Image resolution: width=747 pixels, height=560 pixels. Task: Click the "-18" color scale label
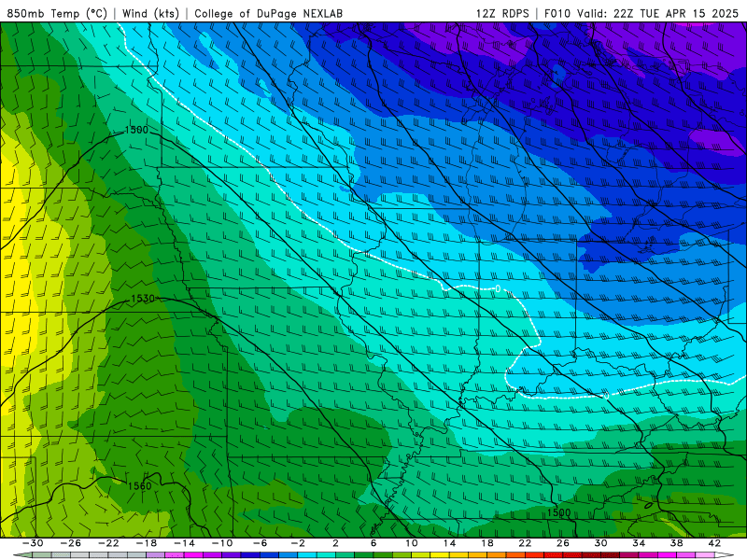[x=147, y=543]
